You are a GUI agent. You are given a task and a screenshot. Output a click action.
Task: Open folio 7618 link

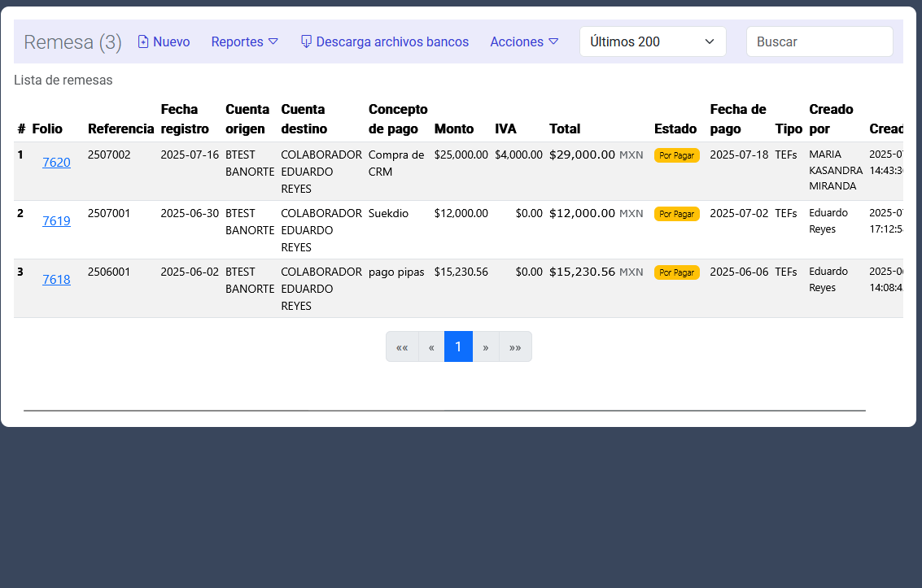(x=56, y=280)
